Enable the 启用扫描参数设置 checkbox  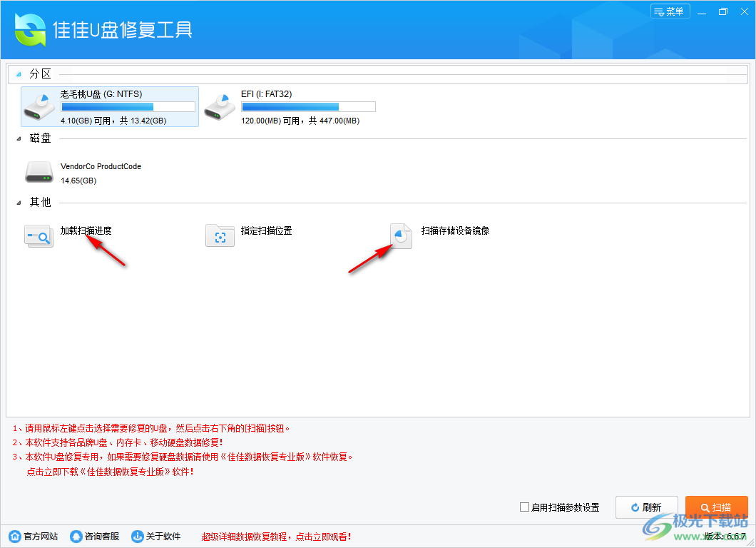525,507
